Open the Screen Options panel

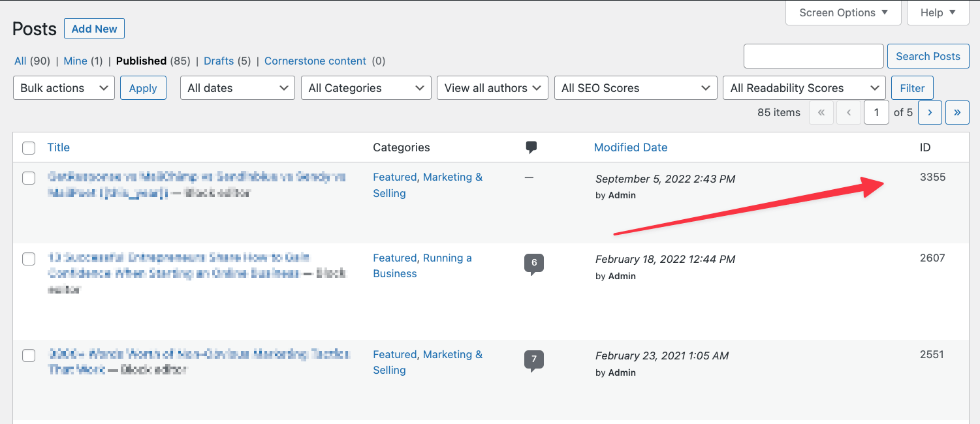point(842,12)
